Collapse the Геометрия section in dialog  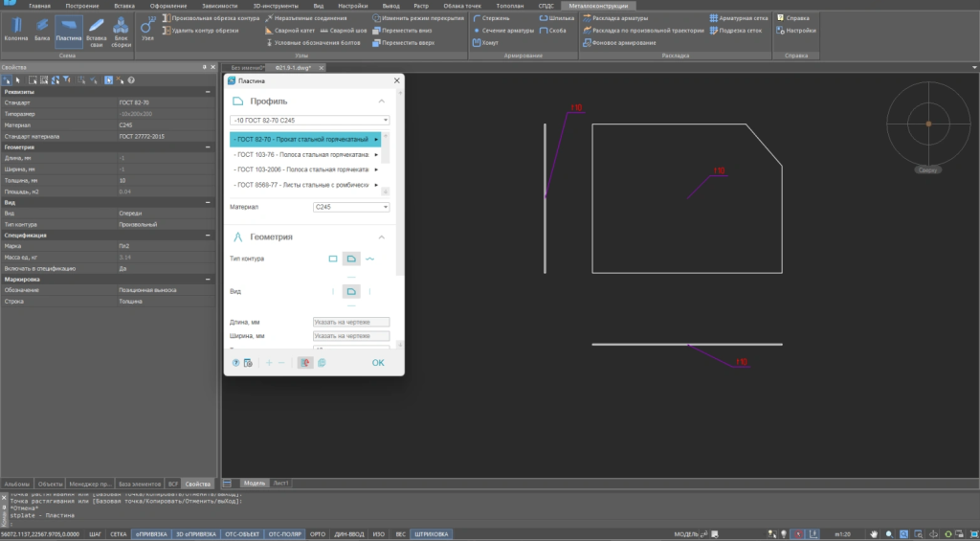(x=381, y=237)
